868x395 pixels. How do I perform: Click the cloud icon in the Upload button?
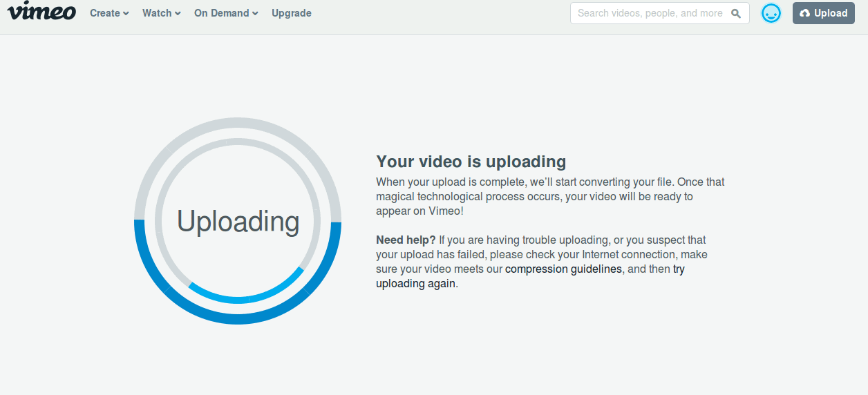coord(804,13)
